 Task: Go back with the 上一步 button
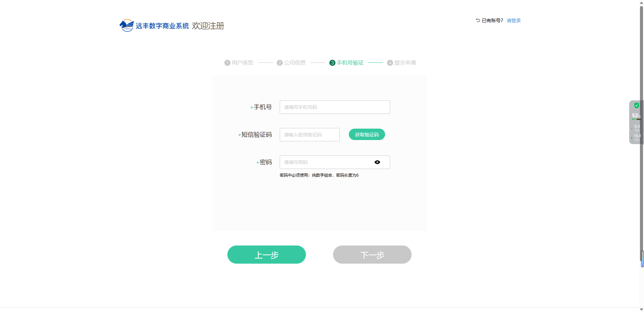pyautogui.click(x=267, y=255)
